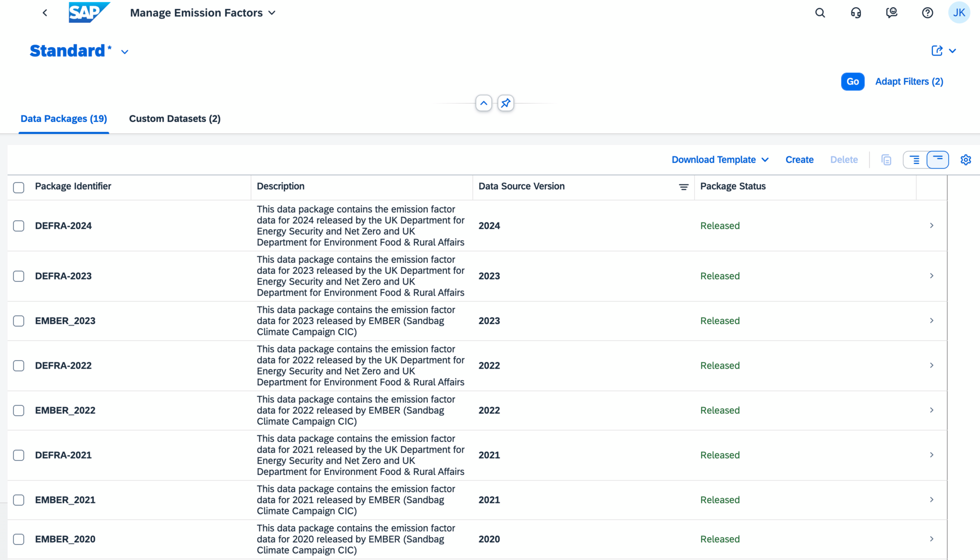Select the DEFRA-2023 row checkbox
This screenshot has width=980, height=560.
click(19, 276)
